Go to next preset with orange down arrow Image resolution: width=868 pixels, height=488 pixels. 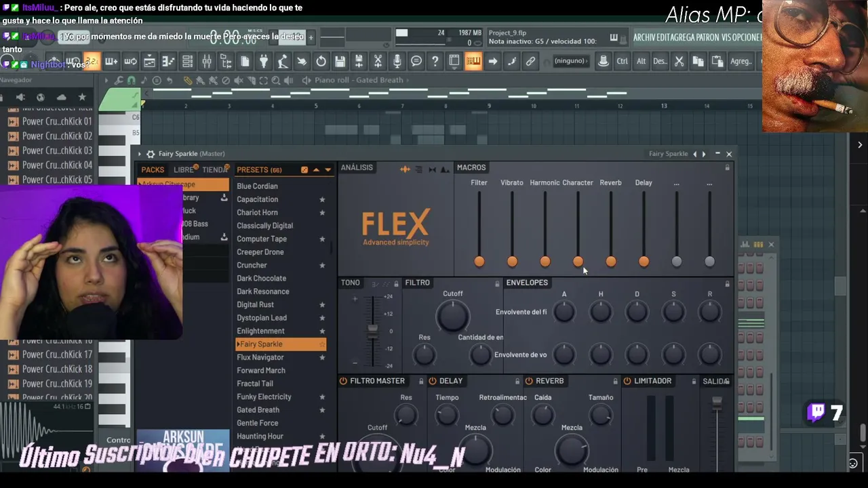pos(328,169)
